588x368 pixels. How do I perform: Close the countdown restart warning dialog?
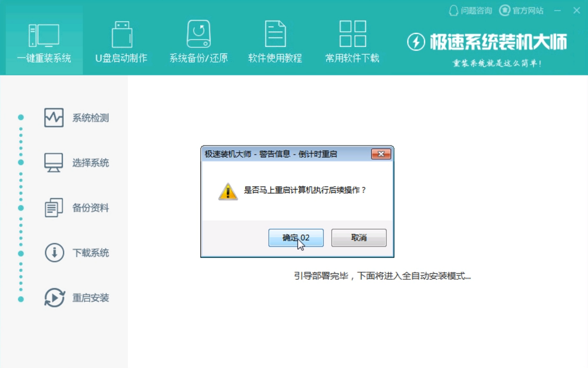[381, 154]
